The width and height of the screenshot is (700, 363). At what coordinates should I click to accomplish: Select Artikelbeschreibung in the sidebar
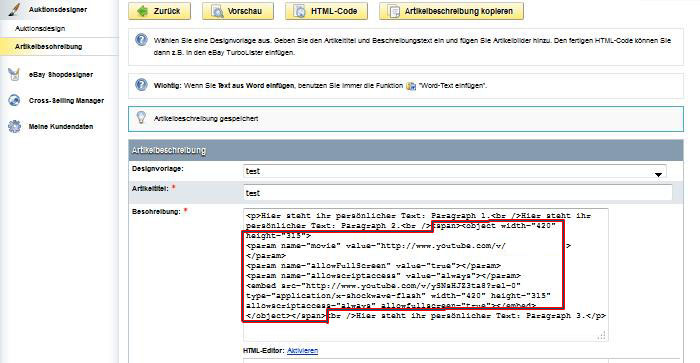pyautogui.click(x=48, y=46)
